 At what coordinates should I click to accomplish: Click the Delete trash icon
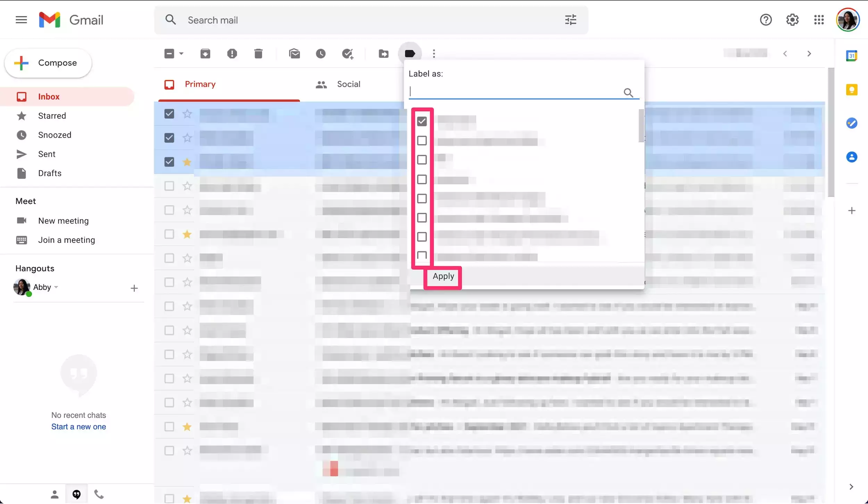pos(258,54)
